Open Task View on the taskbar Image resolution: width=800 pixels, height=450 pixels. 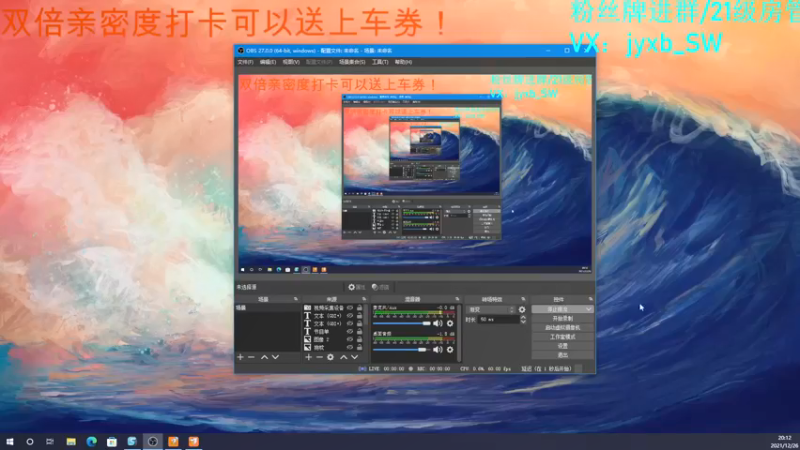(x=50, y=441)
